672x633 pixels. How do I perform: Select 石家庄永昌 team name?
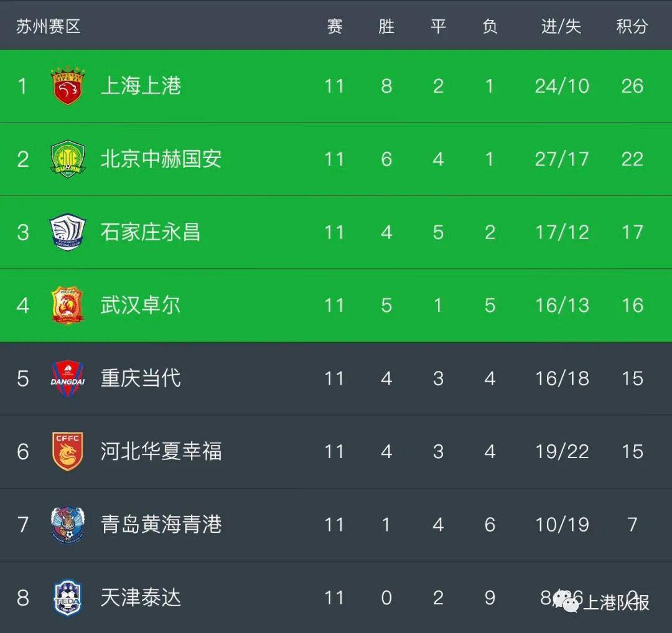151,232
